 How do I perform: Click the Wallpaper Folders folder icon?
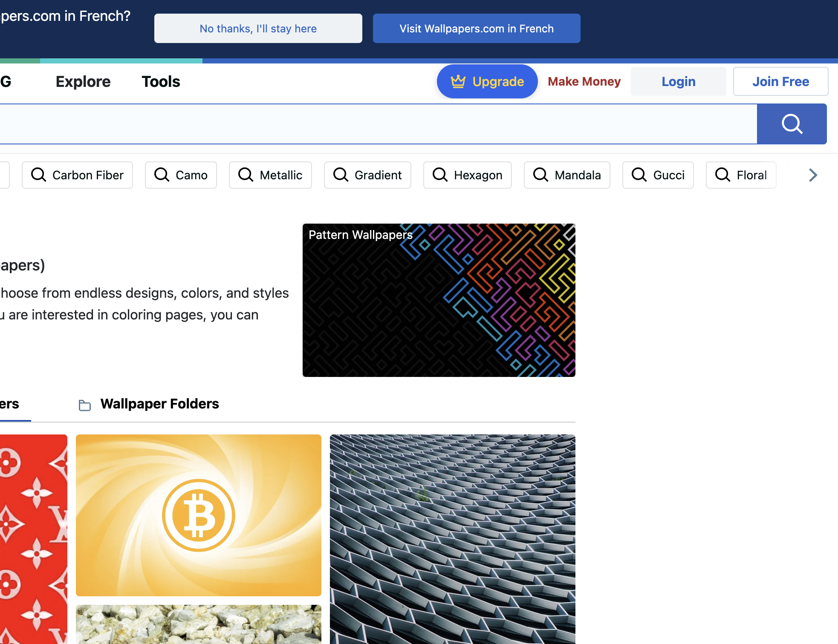85,405
